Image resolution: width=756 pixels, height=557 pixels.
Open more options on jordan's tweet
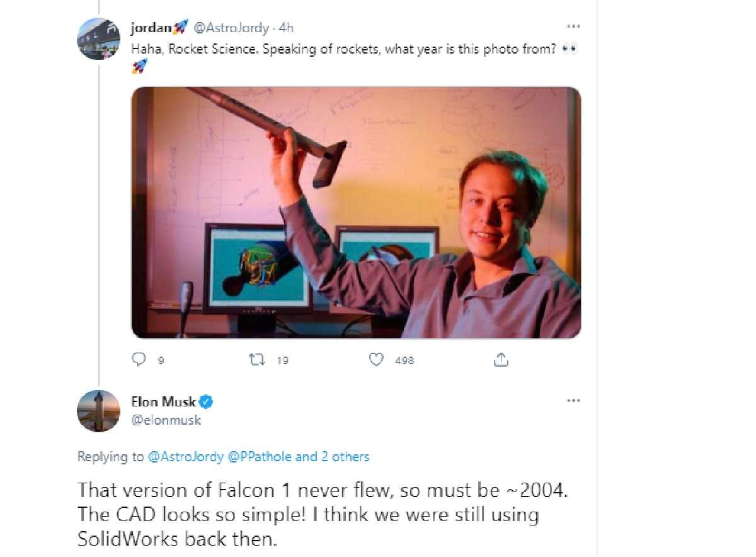tap(573, 26)
